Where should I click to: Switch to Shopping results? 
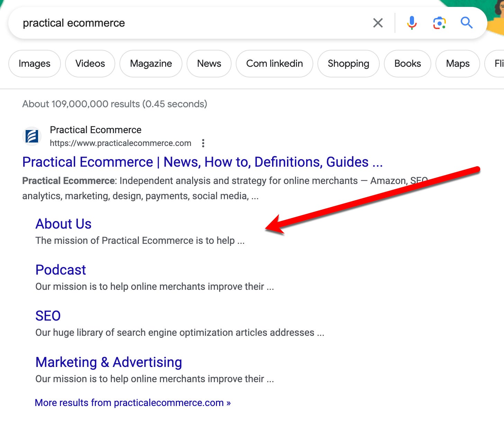[349, 64]
